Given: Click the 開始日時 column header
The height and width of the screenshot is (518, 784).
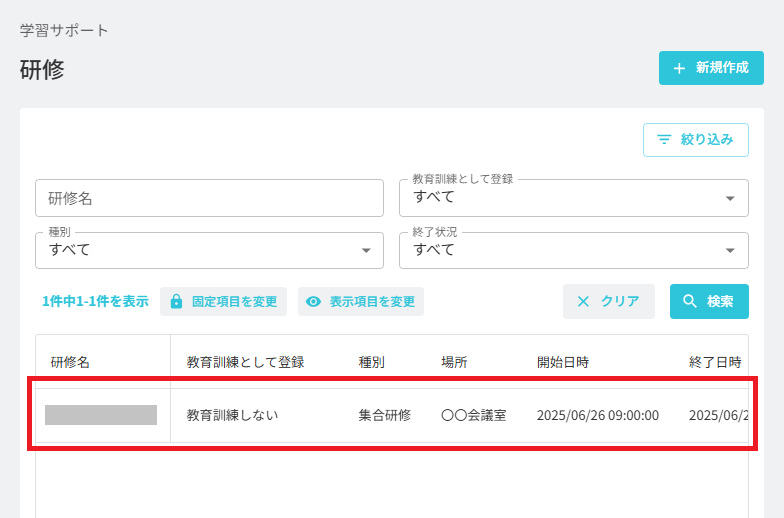Looking at the screenshot, I should [563, 362].
